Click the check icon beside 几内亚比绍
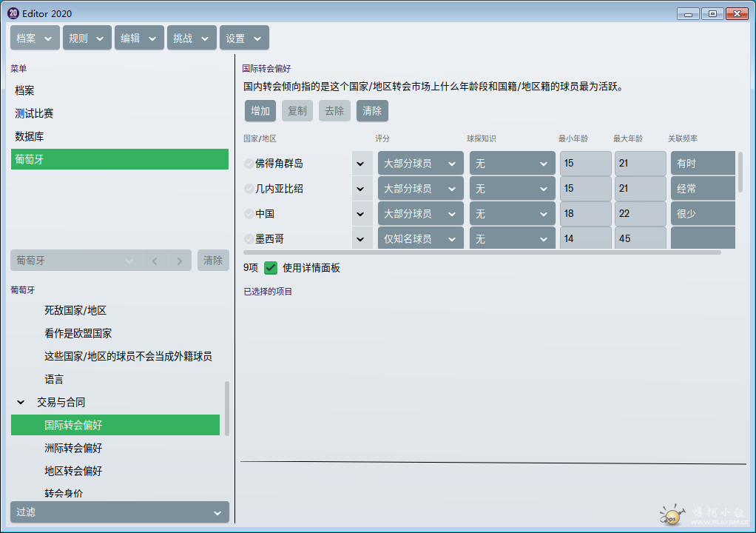The height and width of the screenshot is (533, 756). point(249,189)
